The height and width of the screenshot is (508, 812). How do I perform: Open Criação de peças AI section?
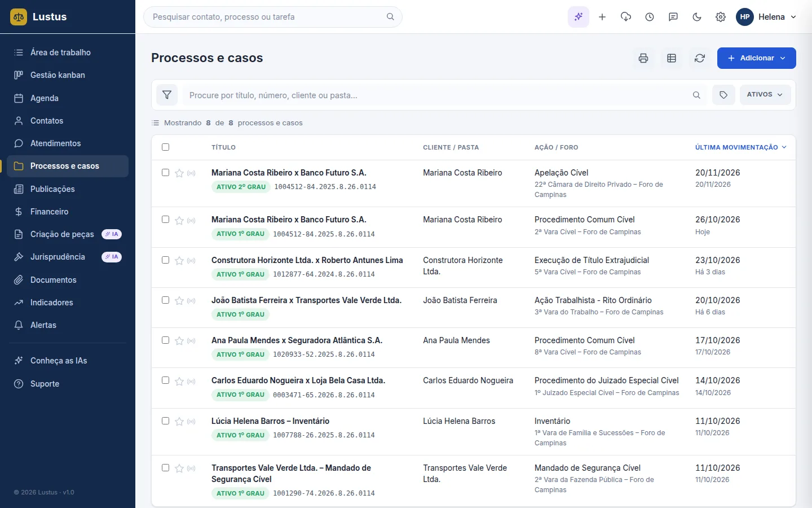click(x=68, y=234)
